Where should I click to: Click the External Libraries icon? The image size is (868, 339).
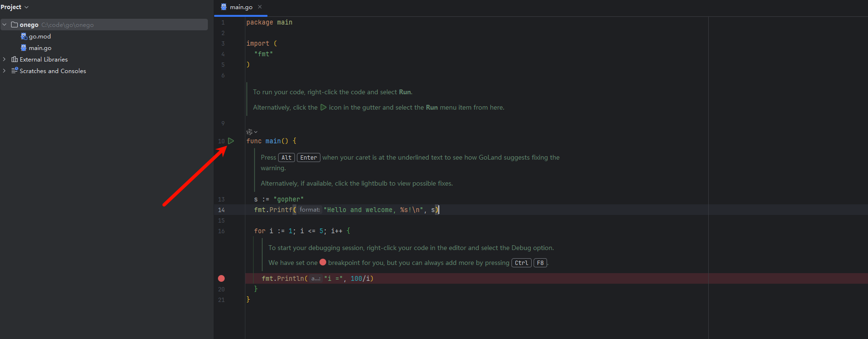click(x=14, y=60)
